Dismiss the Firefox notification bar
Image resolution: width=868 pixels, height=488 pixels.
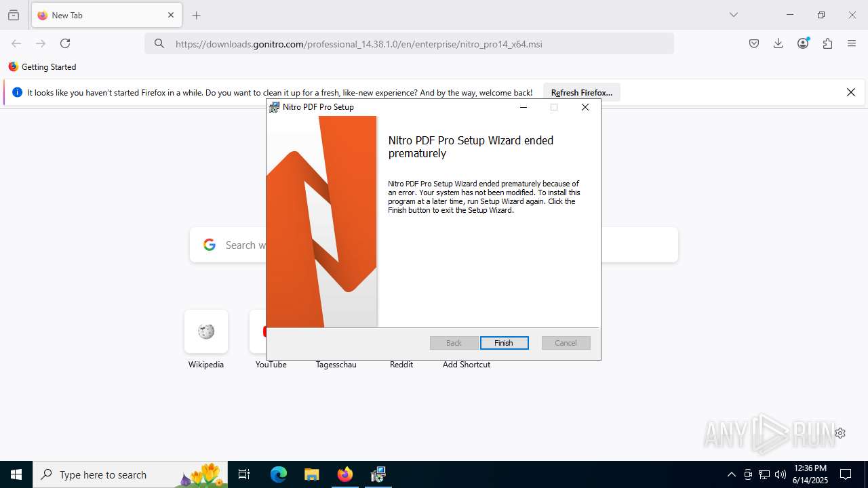(851, 92)
